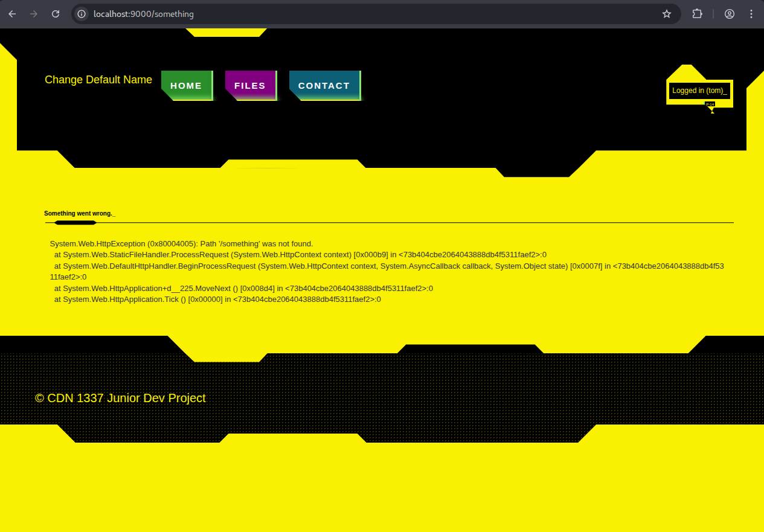Open the 'Logged in (tom)' user dropdown
This screenshot has height=532, width=764.
pos(699,90)
